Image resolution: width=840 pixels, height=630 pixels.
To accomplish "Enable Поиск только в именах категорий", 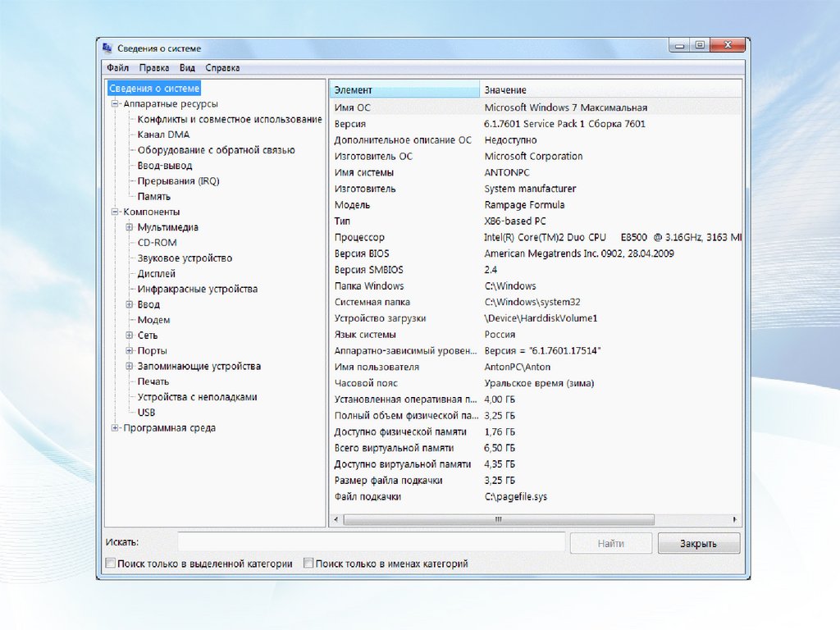I will coord(308,563).
